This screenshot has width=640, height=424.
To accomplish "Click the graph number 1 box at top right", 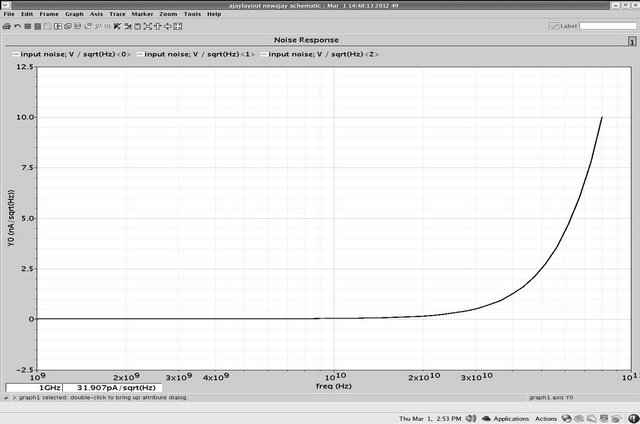I will (632, 42).
